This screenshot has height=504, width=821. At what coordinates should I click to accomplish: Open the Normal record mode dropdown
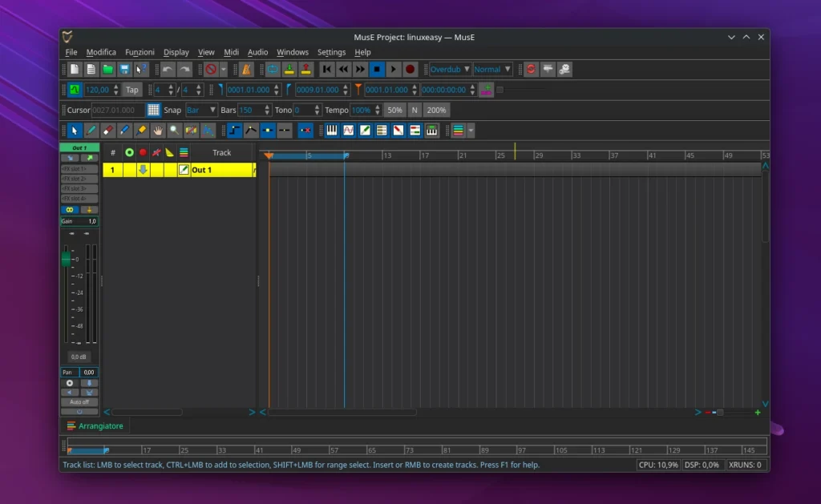pyautogui.click(x=491, y=69)
